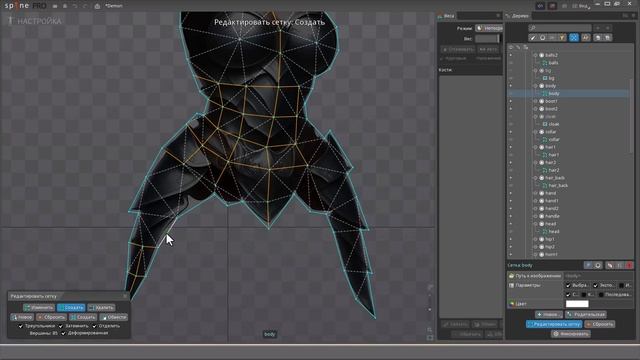
Task: Click the paste icon in tree toolbar
Action: (x=607, y=38)
